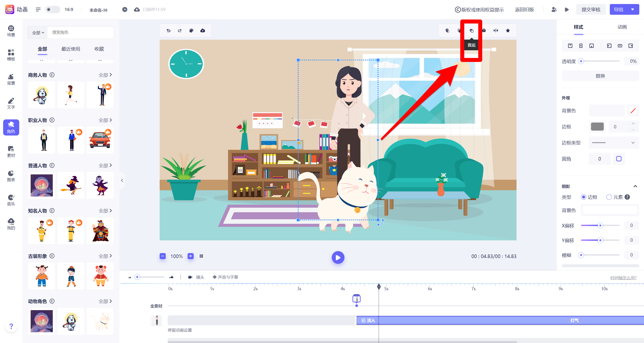Switch to the 收藏 tab
The height and width of the screenshot is (343, 644).
point(99,49)
